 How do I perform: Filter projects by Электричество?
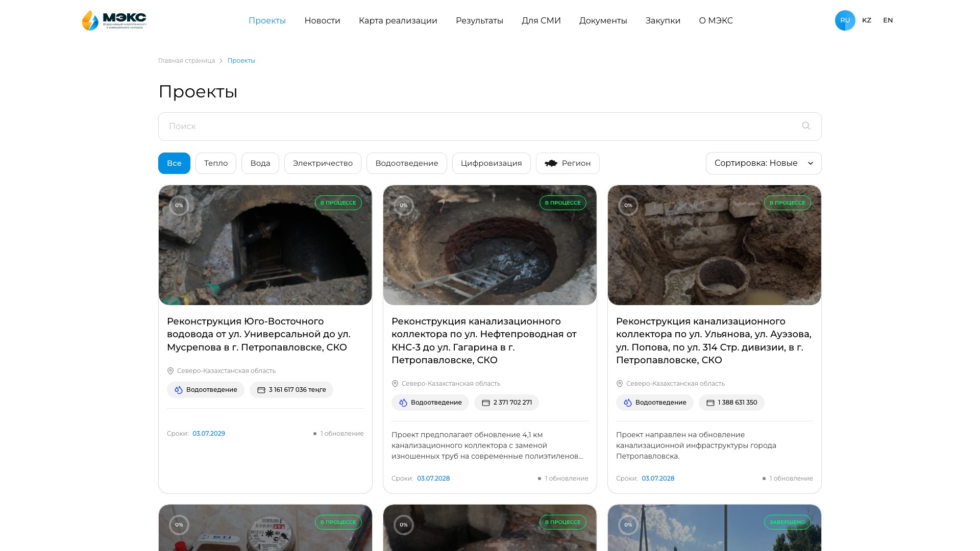tap(323, 163)
